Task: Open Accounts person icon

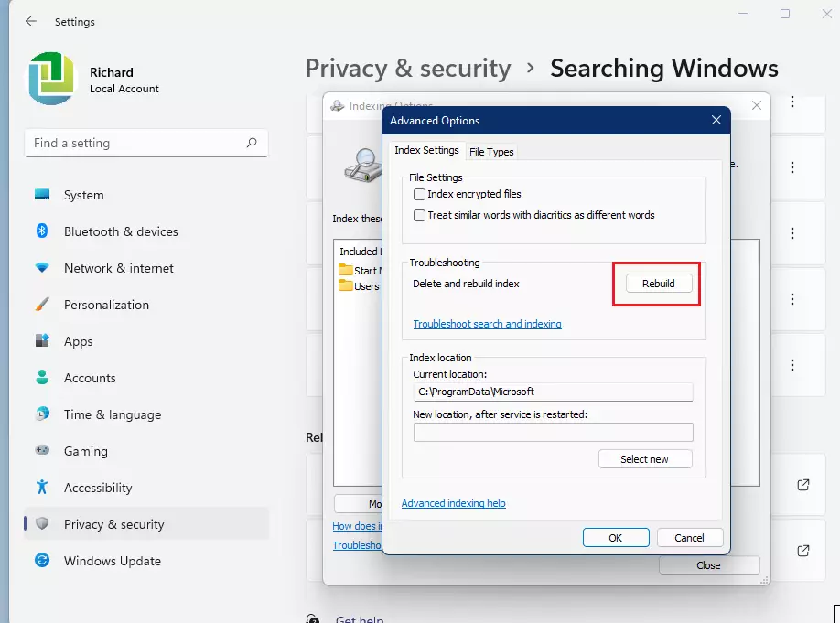Action: 42,377
